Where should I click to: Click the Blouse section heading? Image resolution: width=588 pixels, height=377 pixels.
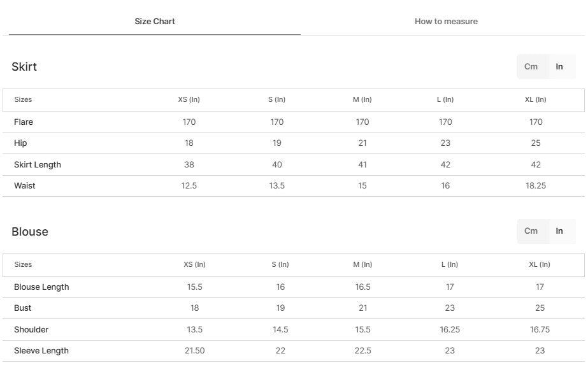pos(30,232)
